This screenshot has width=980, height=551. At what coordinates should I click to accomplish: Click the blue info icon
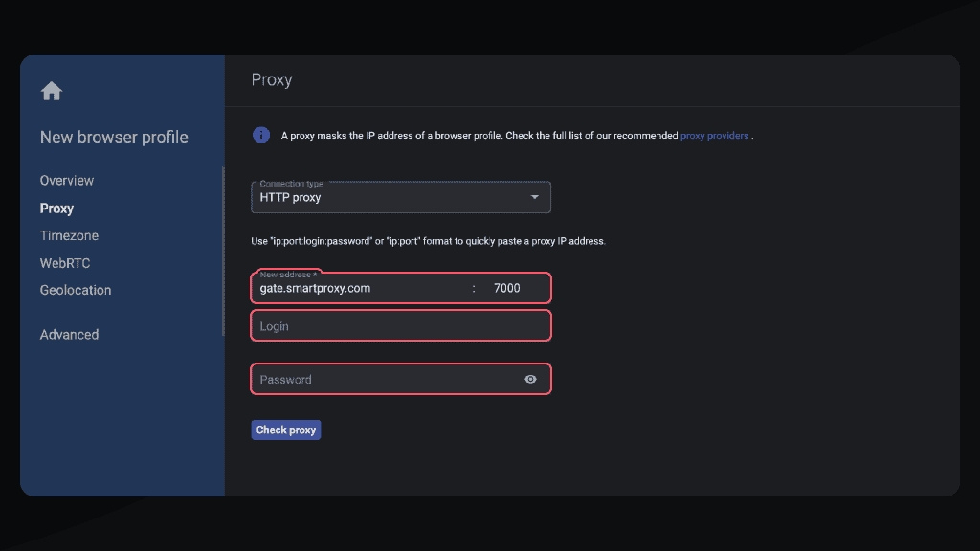(x=260, y=134)
